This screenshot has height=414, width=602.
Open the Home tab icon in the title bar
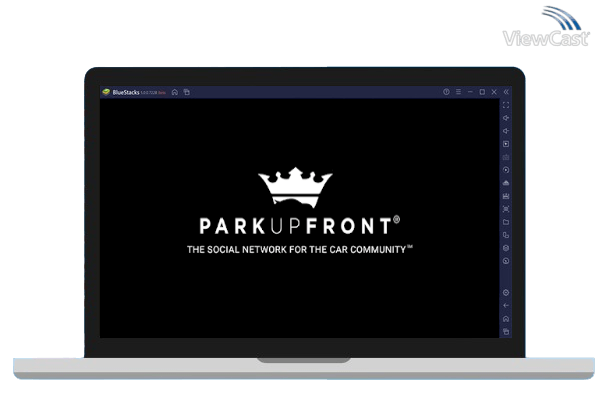(x=175, y=92)
